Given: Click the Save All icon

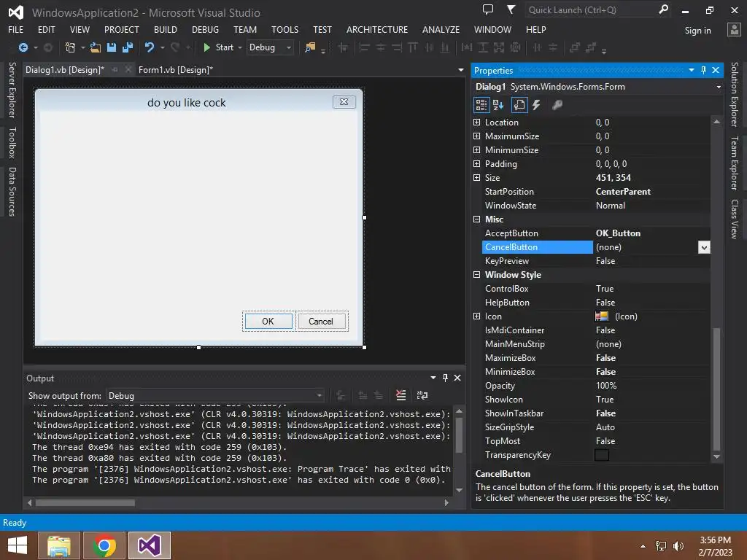Looking at the screenshot, I should click(128, 47).
